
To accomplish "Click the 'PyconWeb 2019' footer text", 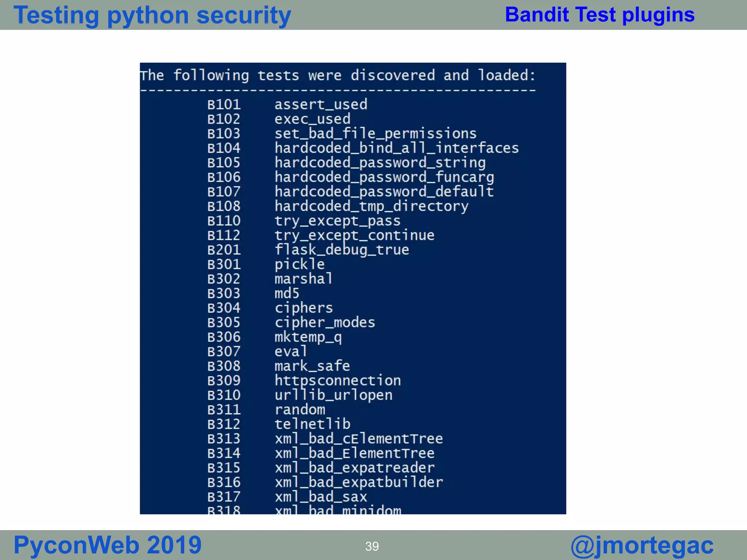I will [x=107, y=545].
